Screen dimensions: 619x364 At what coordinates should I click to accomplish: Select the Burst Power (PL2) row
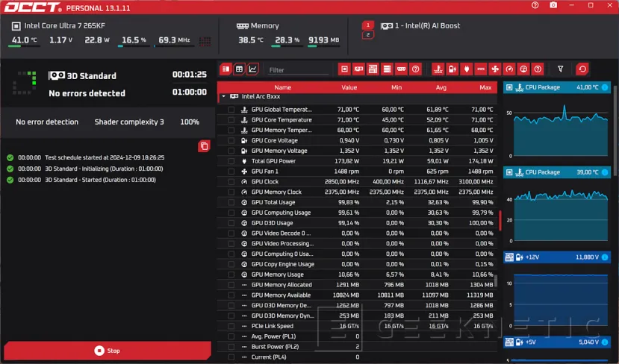pos(357,347)
